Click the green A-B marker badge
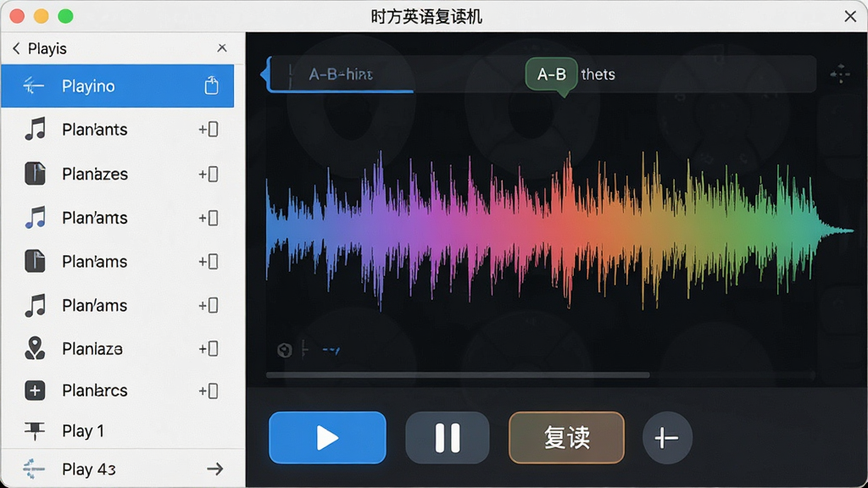This screenshot has height=488, width=868. 551,75
